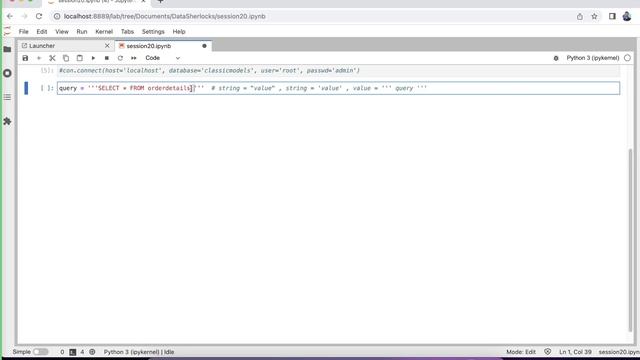640x360 pixels.
Task: Open Running Terminals and Kernels sidebar icon
Action: point(7,73)
